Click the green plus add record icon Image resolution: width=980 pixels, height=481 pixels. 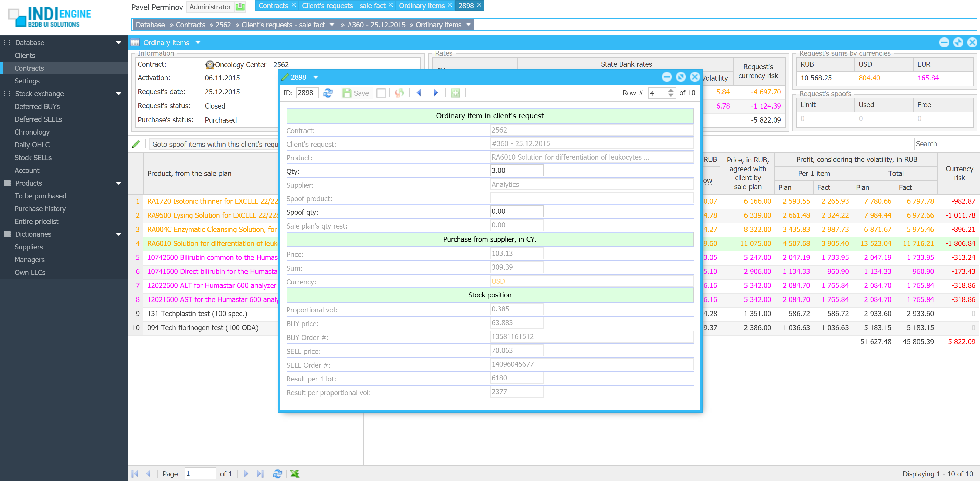point(455,93)
